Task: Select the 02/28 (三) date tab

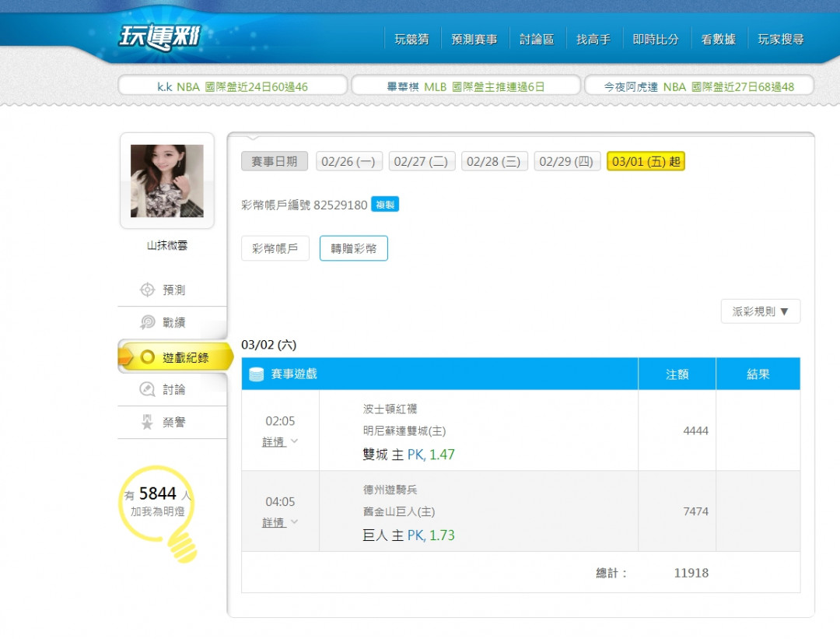Action: 493,161
